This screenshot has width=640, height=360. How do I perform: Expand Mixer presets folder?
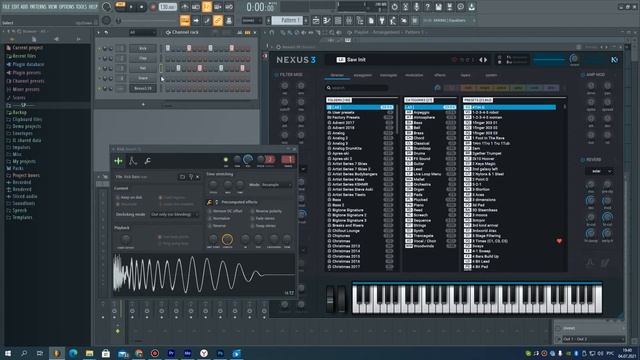[x=26, y=89]
